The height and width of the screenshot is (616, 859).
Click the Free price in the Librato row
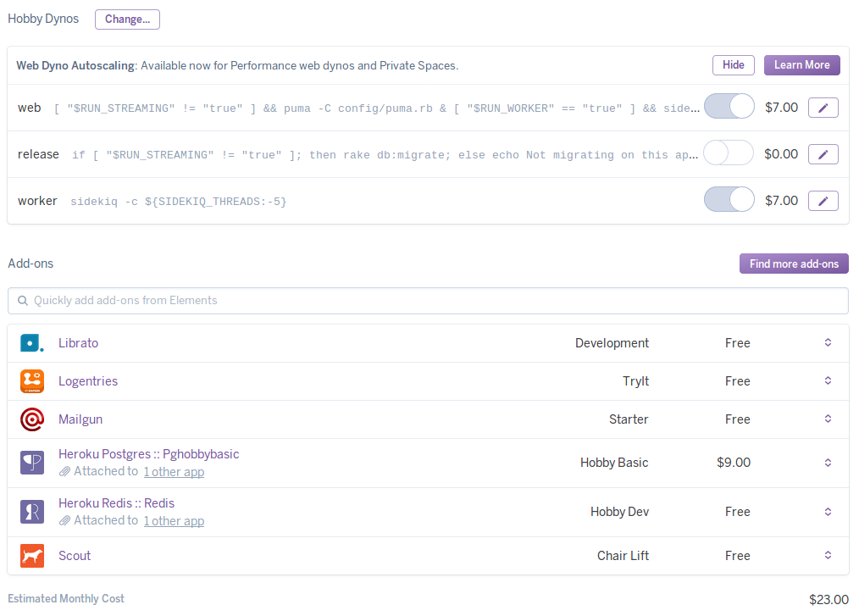tap(737, 343)
